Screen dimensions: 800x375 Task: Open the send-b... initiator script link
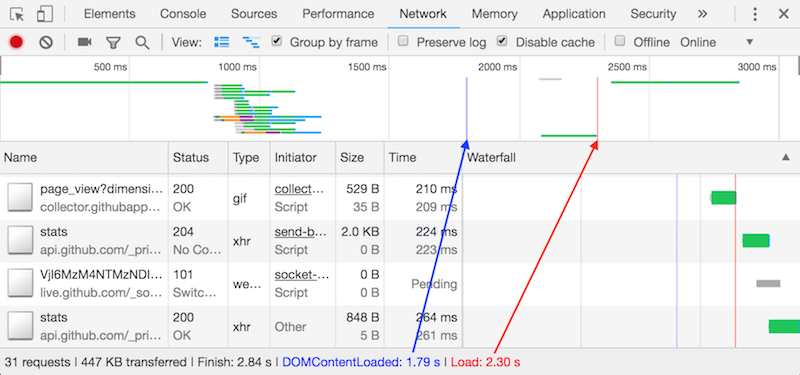300,232
